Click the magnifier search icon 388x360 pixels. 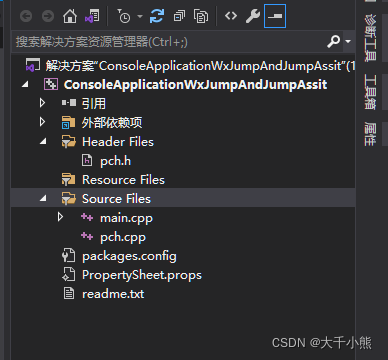tap(333, 42)
